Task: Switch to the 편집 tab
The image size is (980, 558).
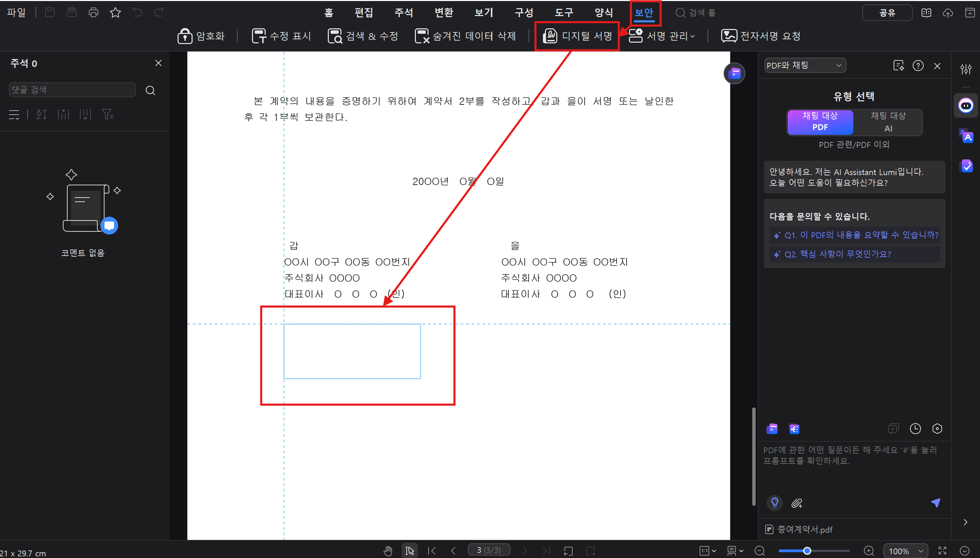Action: [363, 13]
